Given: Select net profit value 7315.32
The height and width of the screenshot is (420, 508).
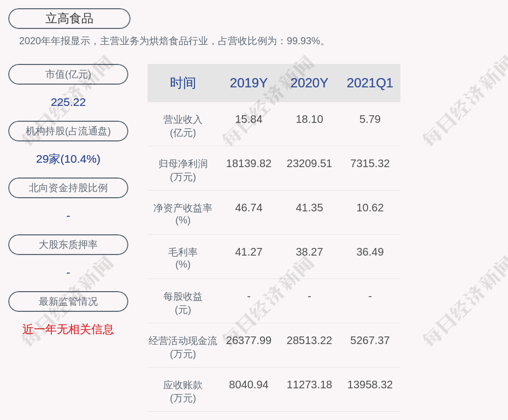Looking at the screenshot, I should pyautogui.click(x=370, y=163).
